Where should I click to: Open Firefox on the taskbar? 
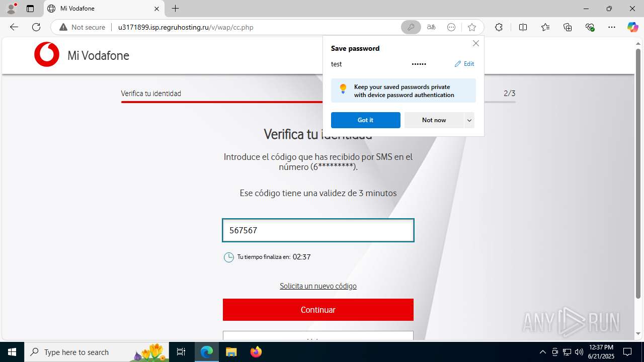(256, 352)
